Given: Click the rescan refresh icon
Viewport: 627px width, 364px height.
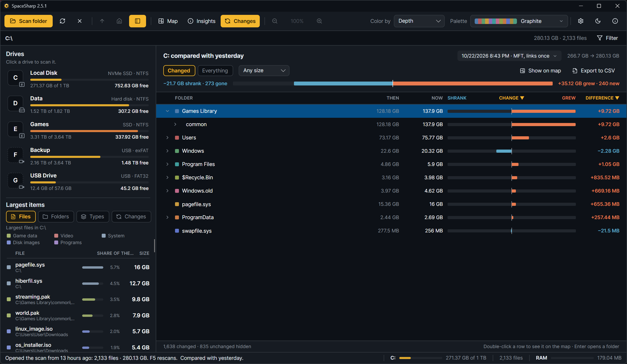Looking at the screenshot, I should [x=62, y=21].
